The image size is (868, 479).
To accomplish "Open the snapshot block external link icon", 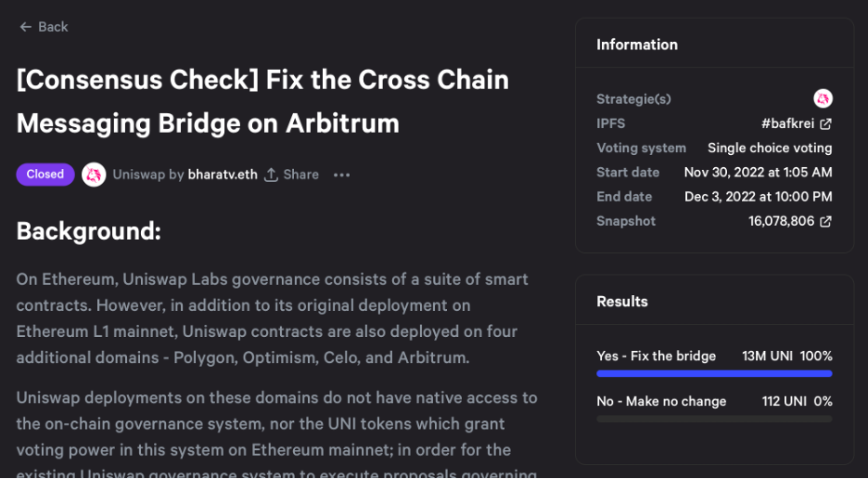I will coord(825,221).
